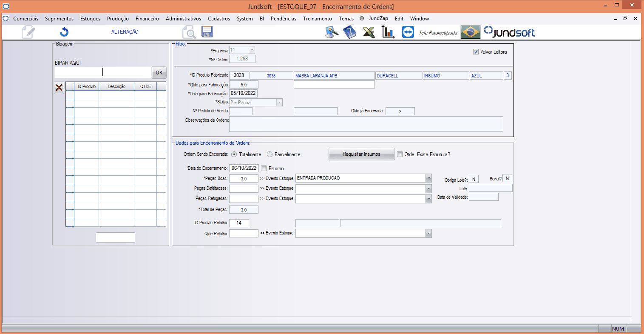Screen dimensions: 644x334
Task: Select the Parcialmente radio button
Action: [270, 154]
